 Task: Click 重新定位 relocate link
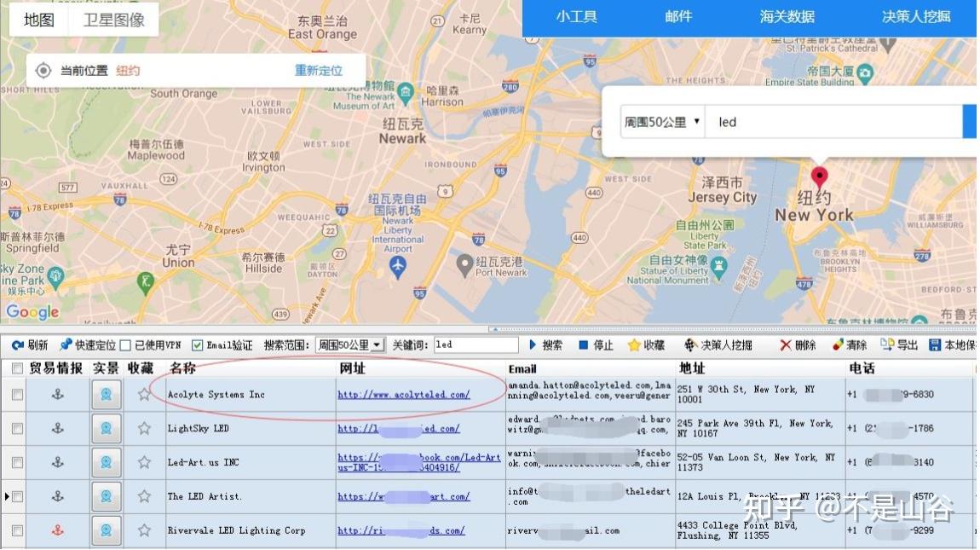[x=319, y=71]
